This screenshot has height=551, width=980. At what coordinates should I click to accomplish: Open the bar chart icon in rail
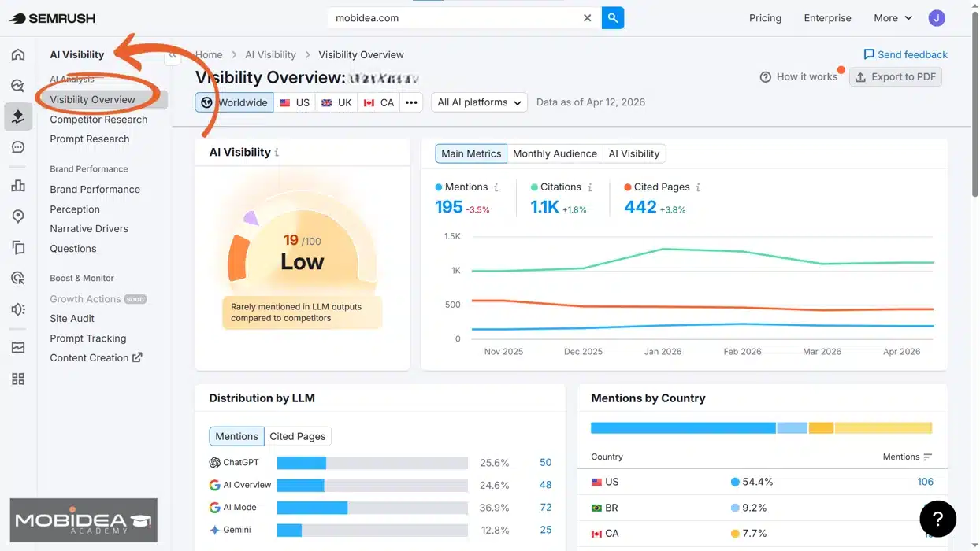pyautogui.click(x=18, y=186)
